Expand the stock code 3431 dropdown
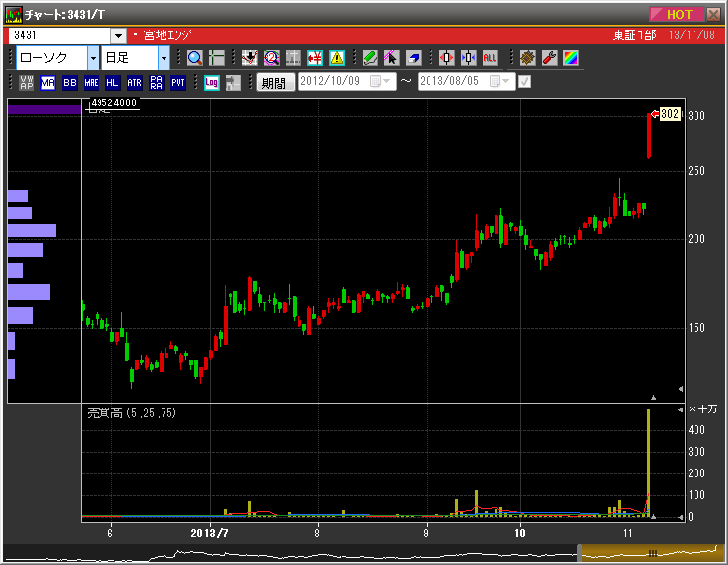Screen dimensions: 728x565 tap(118, 35)
